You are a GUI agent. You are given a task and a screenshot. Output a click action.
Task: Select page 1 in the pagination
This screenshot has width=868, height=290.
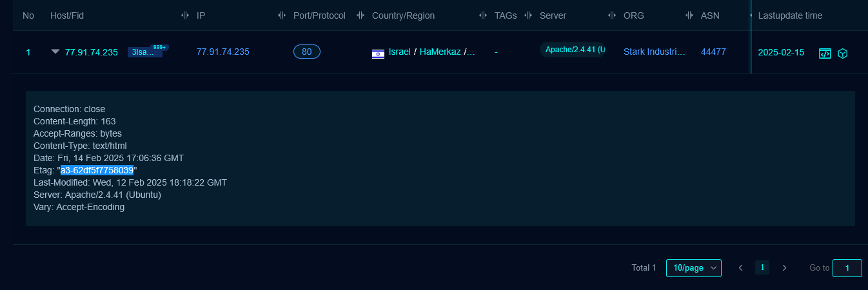762,268
